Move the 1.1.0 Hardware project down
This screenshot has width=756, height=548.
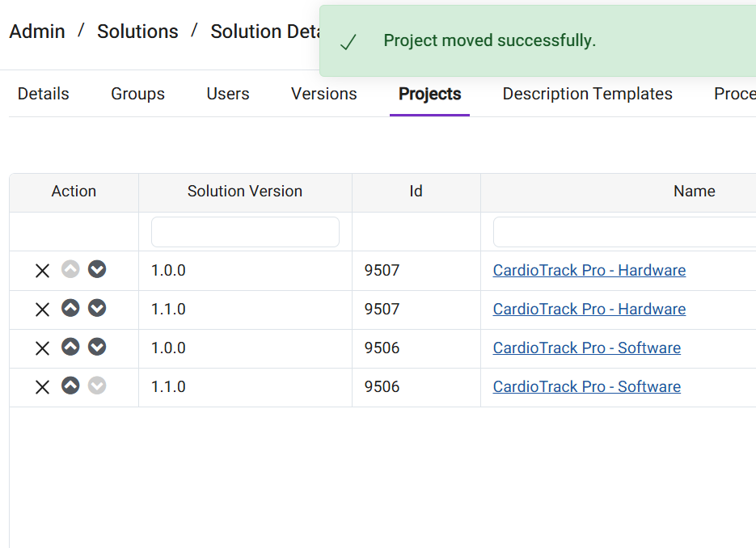point(97,308)
